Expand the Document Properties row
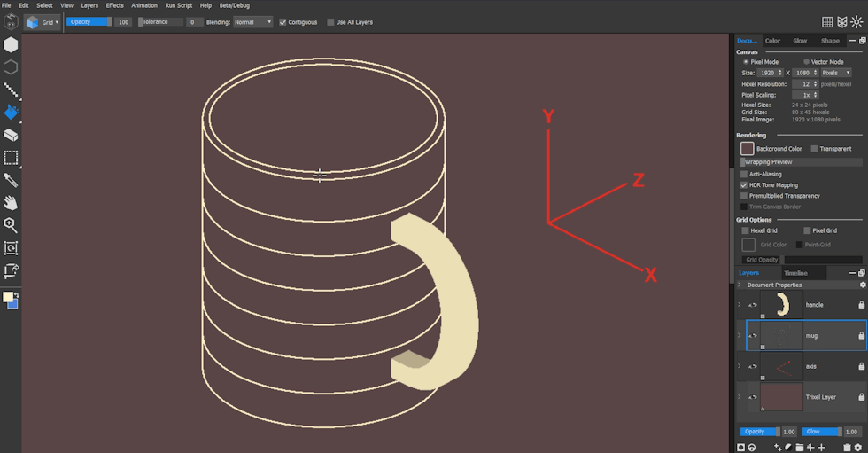 (740, 285)
